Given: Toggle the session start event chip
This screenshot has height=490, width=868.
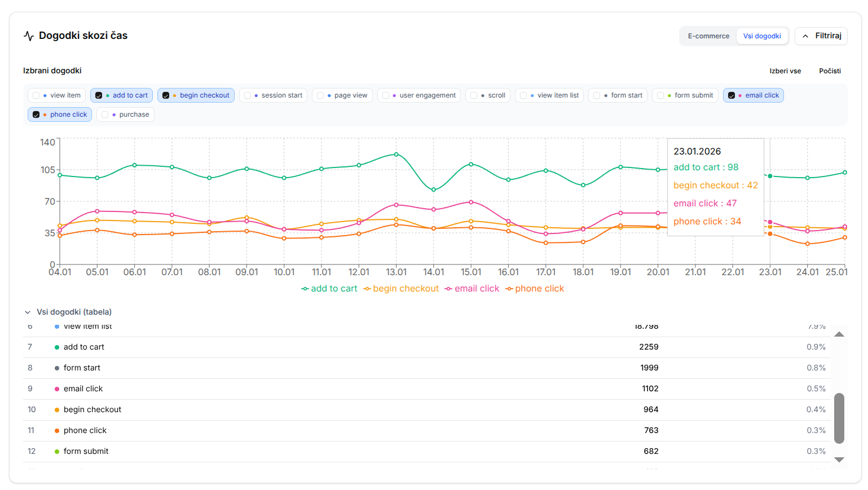Looking at the screenshot, I should 273,95.
